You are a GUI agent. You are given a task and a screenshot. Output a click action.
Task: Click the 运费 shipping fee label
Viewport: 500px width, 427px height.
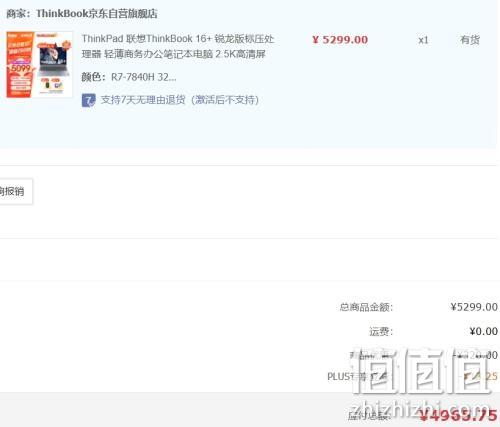pos(381,331)
